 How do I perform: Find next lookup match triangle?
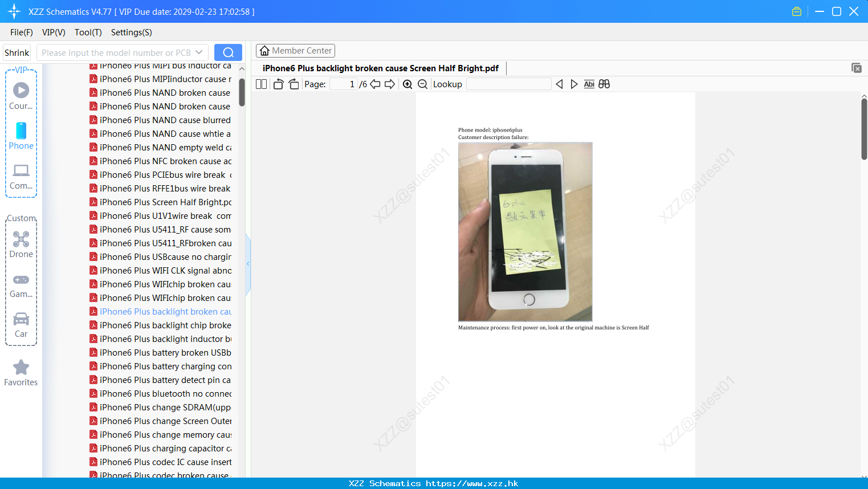coord(574,84)
